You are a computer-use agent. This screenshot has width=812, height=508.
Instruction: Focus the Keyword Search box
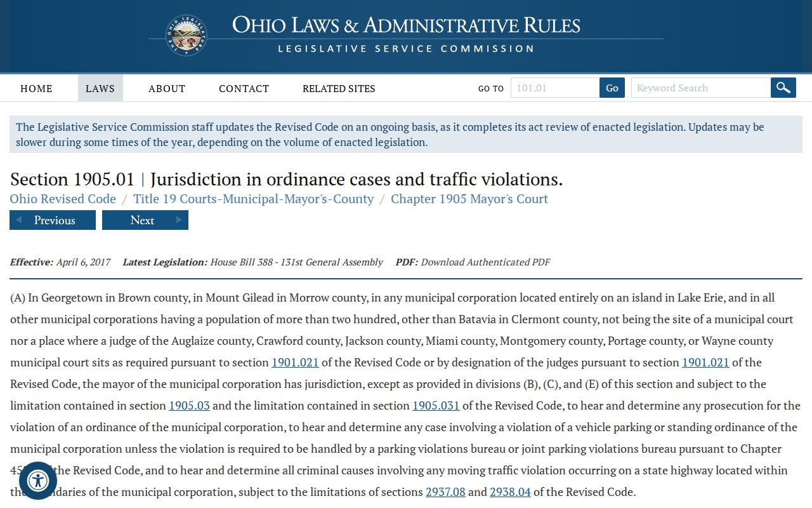pyautogui.click(x=701, y=88)
